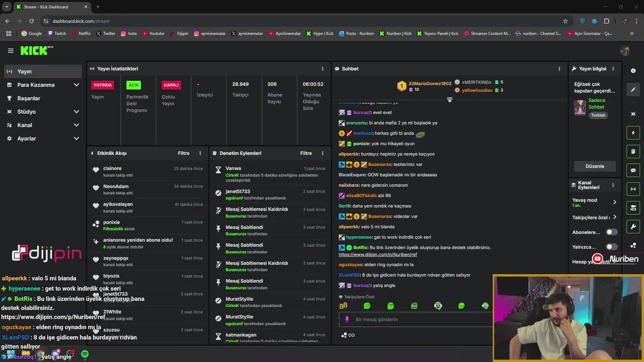Reload the page with the browser refresh button
The width and height of the screenshot is (644, 362).
pos(32,21)
